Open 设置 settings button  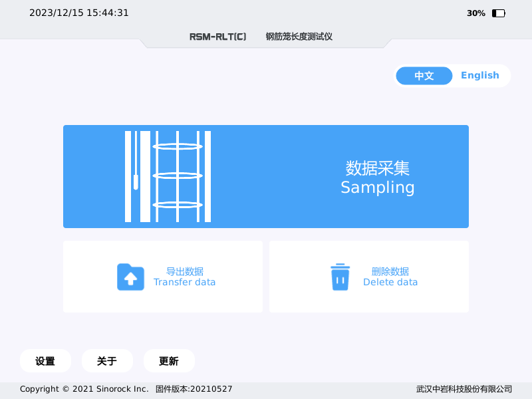[x=45, y=361]
